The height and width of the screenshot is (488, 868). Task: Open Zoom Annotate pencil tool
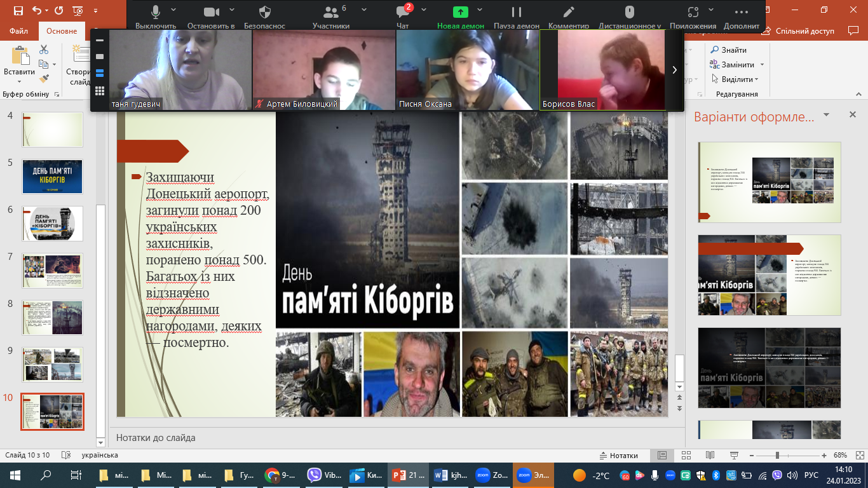(569, 12)
